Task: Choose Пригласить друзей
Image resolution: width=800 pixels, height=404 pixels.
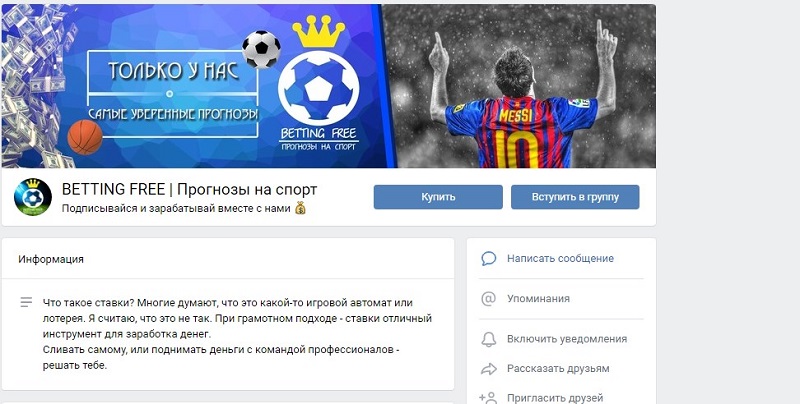Action: click(555, 398)
